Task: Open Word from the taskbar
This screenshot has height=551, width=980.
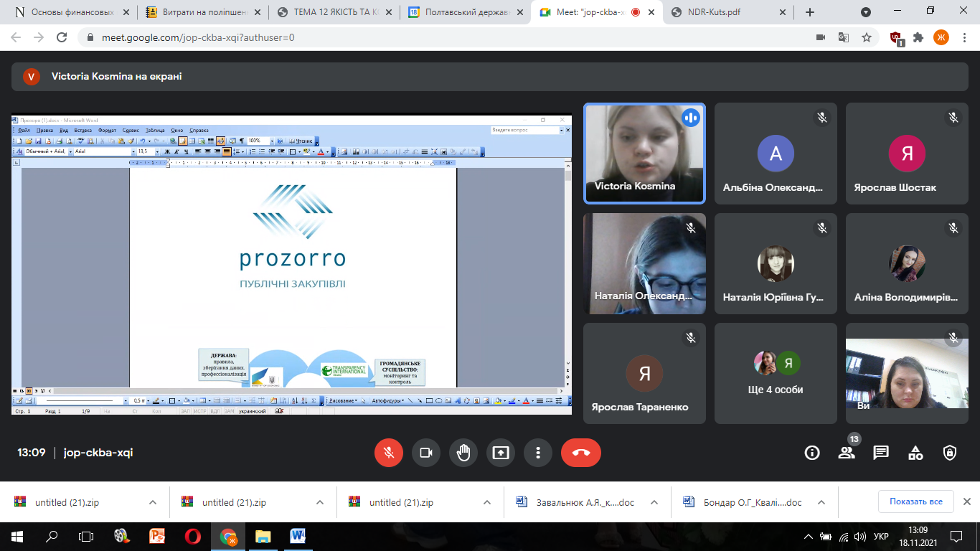Action: [x=298, y=536]
